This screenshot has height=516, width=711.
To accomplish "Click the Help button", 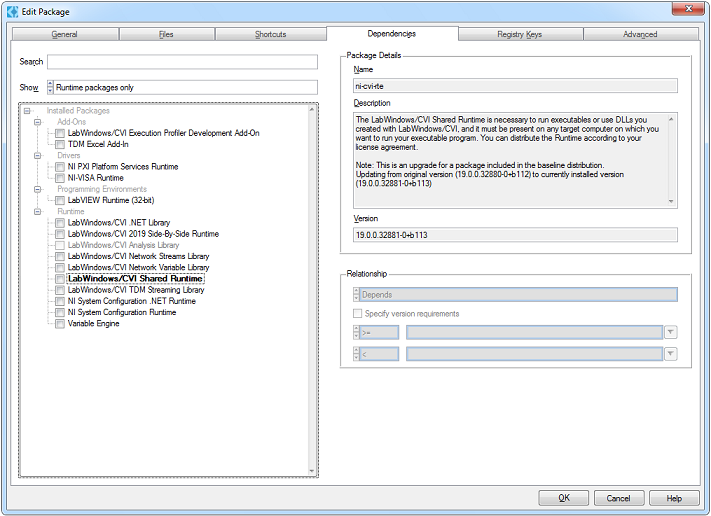I will click(x=674, y=498).
